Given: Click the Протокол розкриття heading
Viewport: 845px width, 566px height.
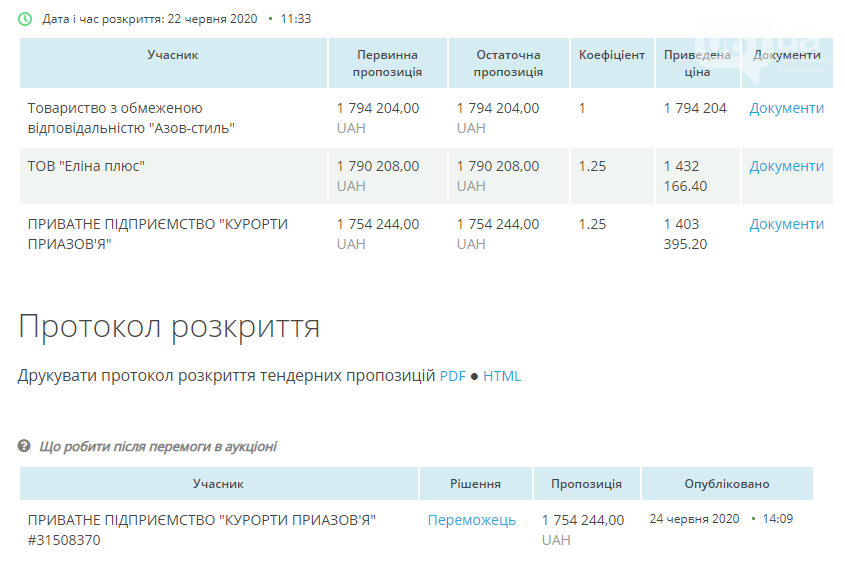Looking at the screenshot, I should (x=169, y=327).
